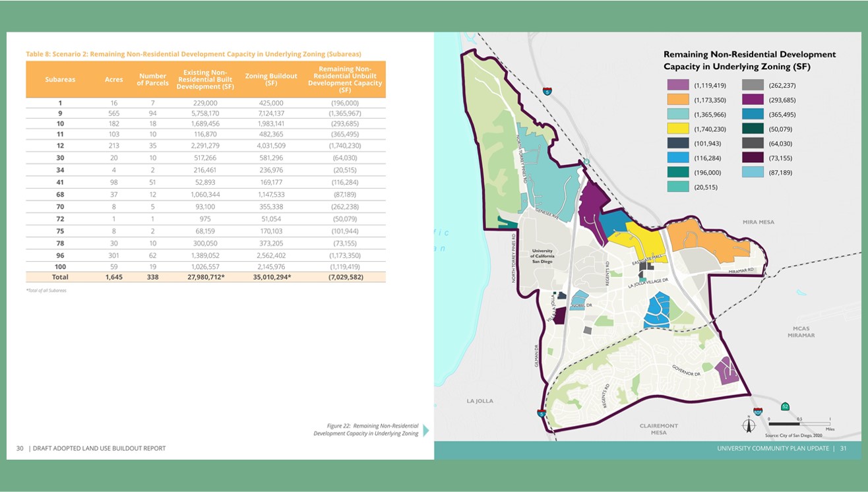Click the total value '27,980,712*'
868x492 pixels.
click(x=204, y=277)
